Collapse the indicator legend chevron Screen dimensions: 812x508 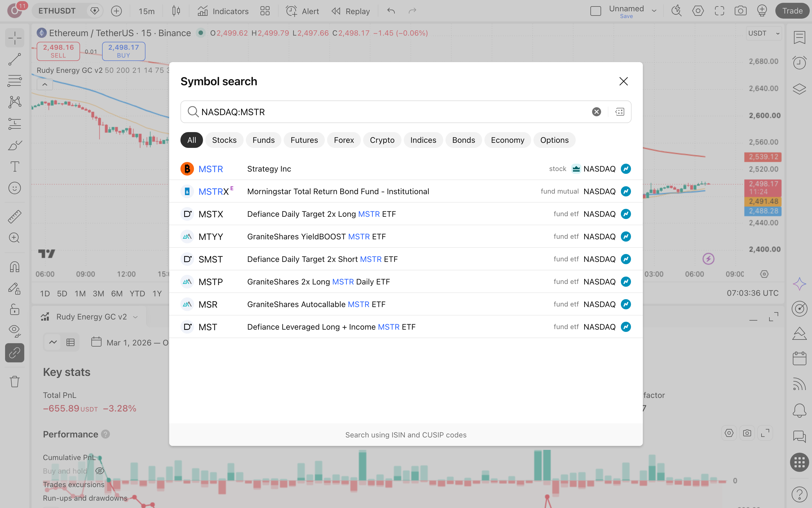click(x=45, y=84)
